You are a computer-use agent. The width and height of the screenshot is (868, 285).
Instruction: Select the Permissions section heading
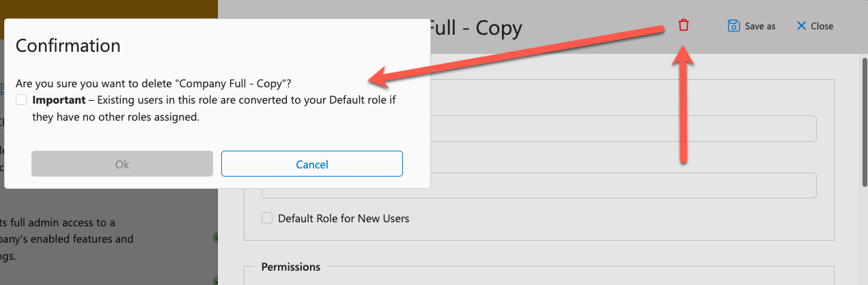291,267
